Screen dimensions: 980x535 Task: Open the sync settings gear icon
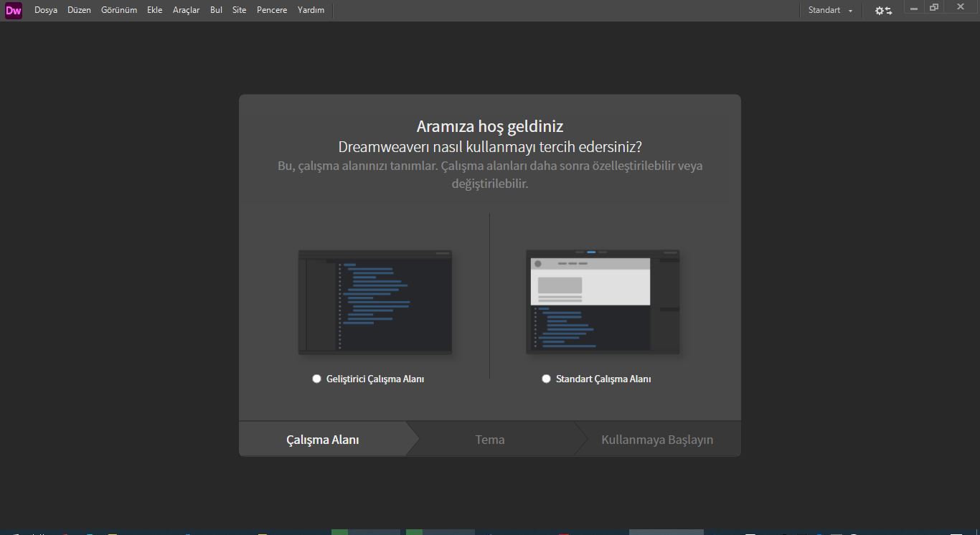[x=883, y=11]
